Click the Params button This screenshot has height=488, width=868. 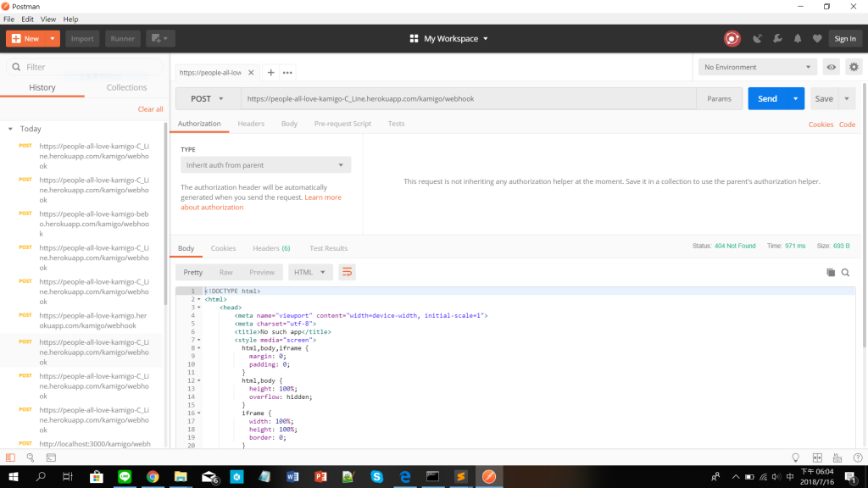[x=719, y=98]
